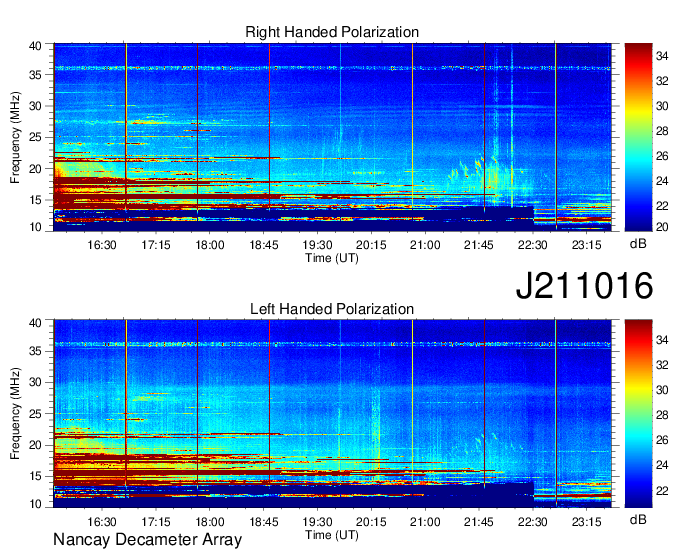Click "22:30" time tick of Left Handed plot
This screenshot has height=552, width=680.
[533, 522]
